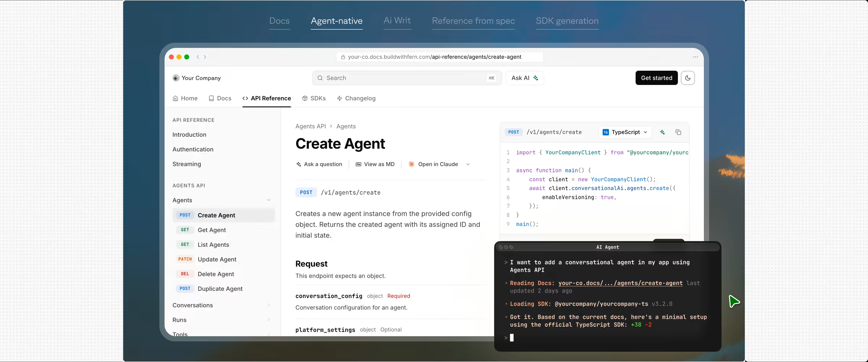Click sparkle AI icon in code panel
The image size is (868, 362).
(x=662, y=132)
